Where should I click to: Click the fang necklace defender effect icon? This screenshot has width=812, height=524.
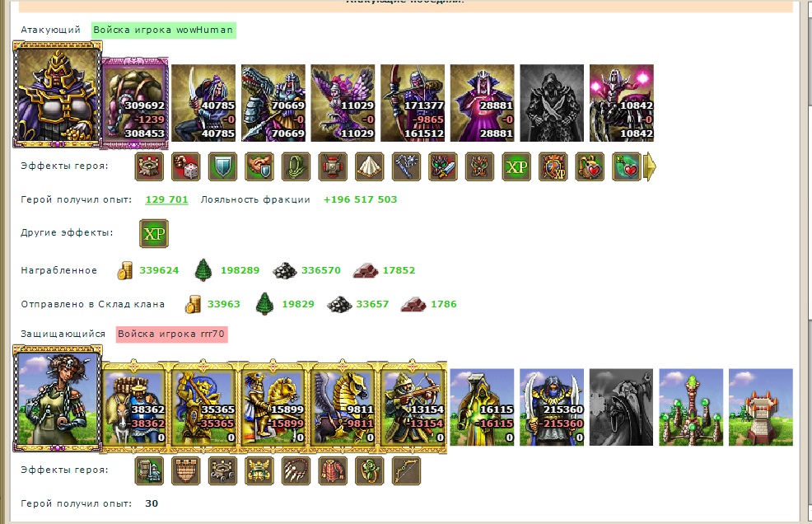296,470
